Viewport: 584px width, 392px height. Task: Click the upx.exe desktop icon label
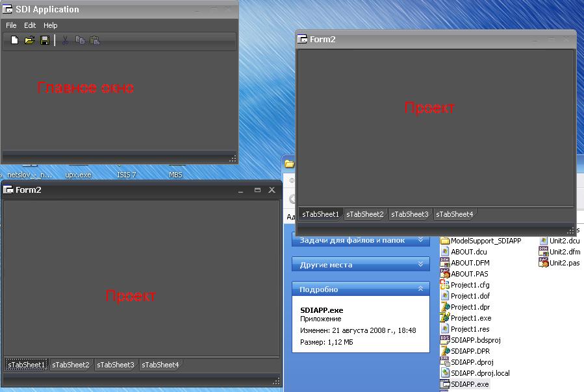point(78,175)
